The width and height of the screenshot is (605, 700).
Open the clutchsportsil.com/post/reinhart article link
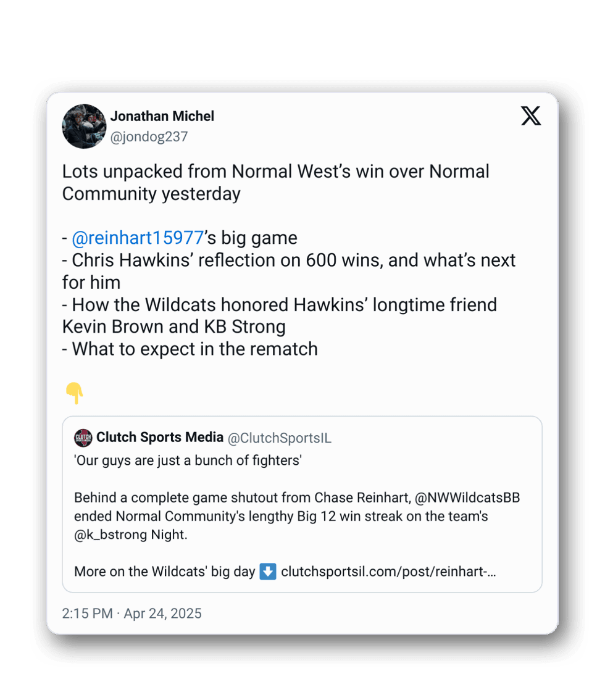(x=388, y=572)
